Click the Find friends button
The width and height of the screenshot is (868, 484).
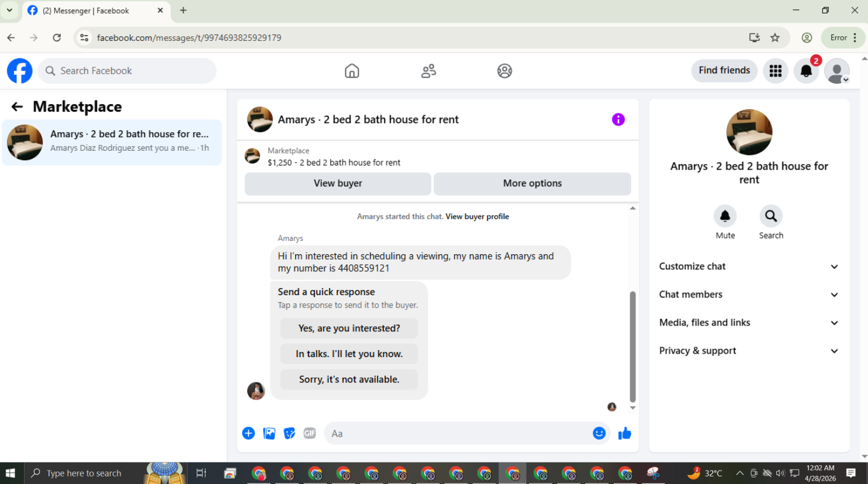[724, 71]
